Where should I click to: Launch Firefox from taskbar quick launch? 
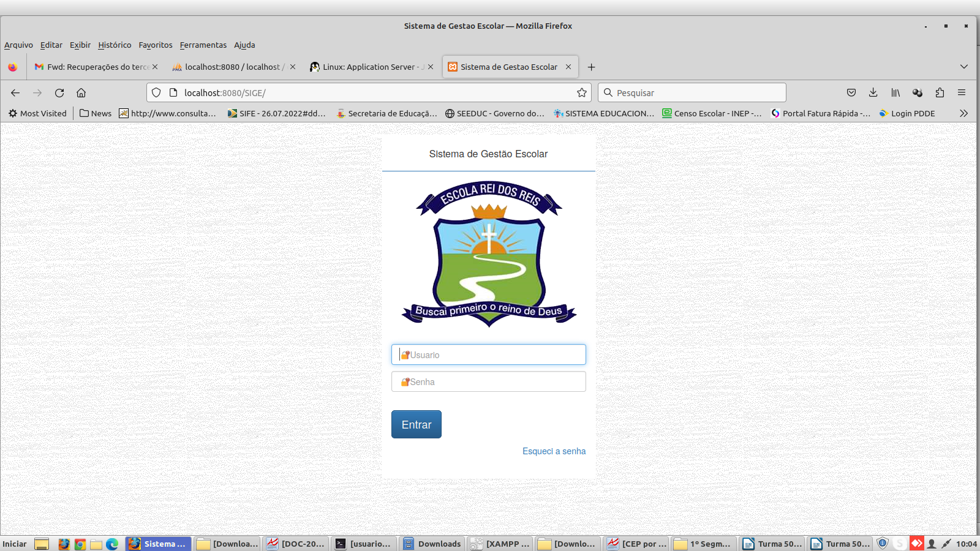click(x=64, y=544)
